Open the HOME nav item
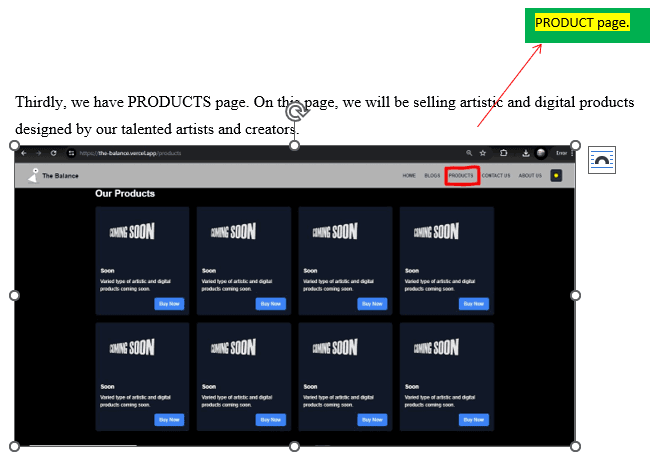 coord(409,176)
